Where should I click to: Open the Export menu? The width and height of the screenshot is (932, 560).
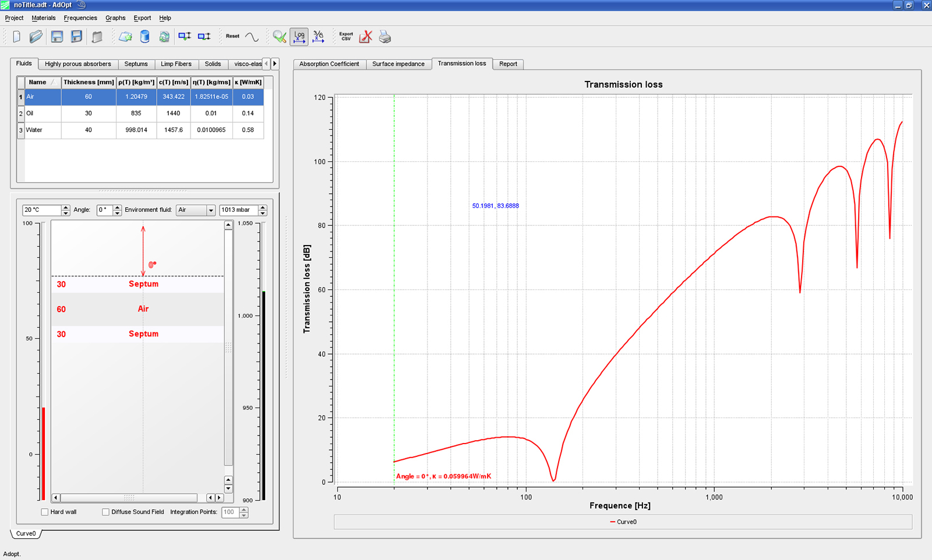[142, 18]
